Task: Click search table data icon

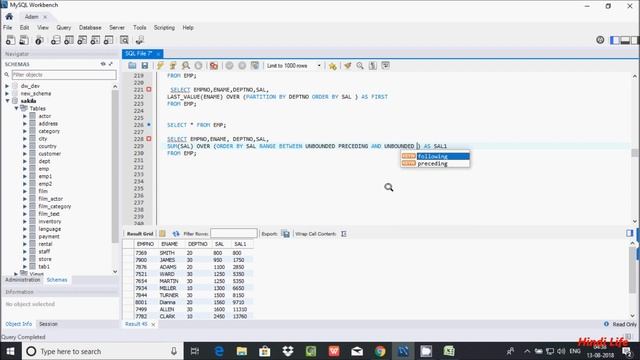Action: [x=124, y=40]
